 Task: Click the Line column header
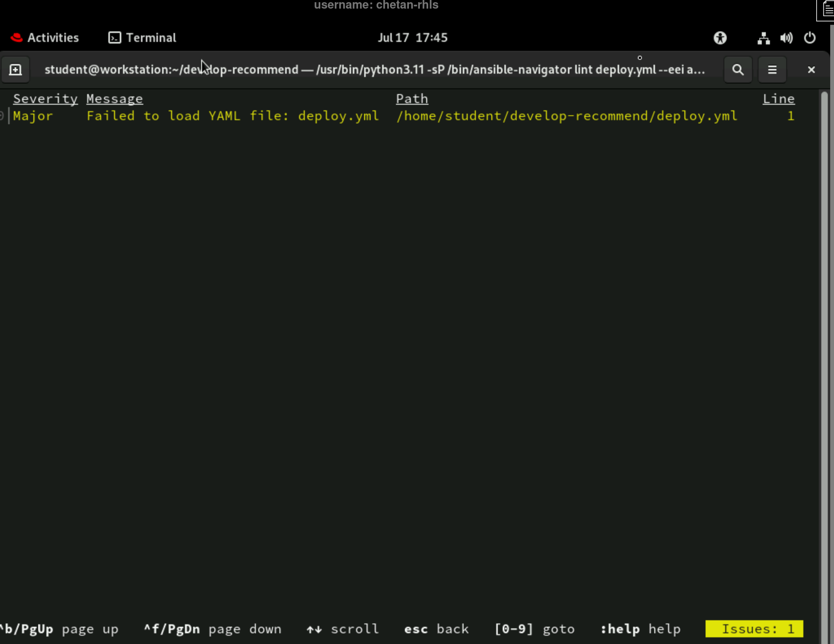778,99
